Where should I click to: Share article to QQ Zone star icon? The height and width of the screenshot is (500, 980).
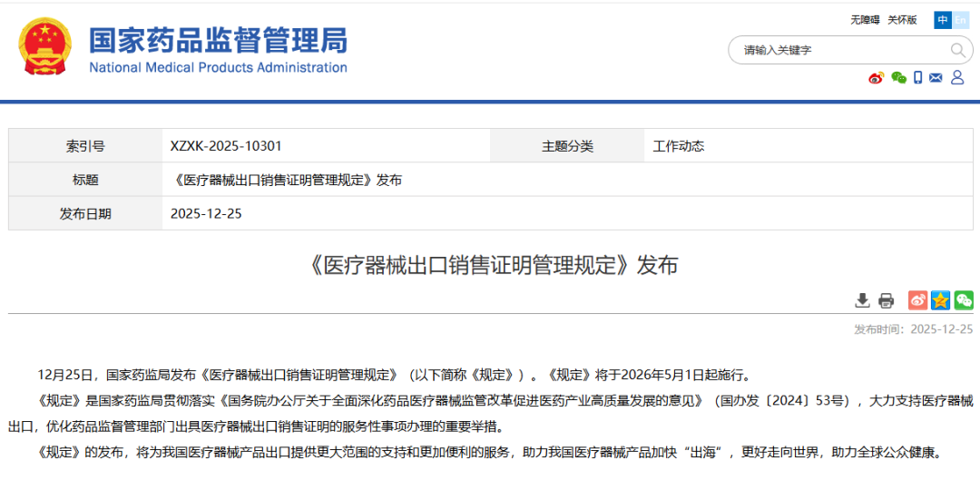point(941,300)
